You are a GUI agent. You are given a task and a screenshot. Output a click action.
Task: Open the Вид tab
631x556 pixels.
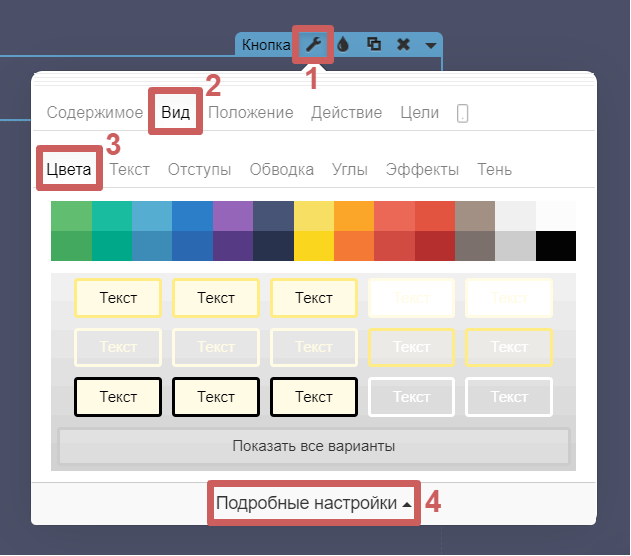click(176, 112)
